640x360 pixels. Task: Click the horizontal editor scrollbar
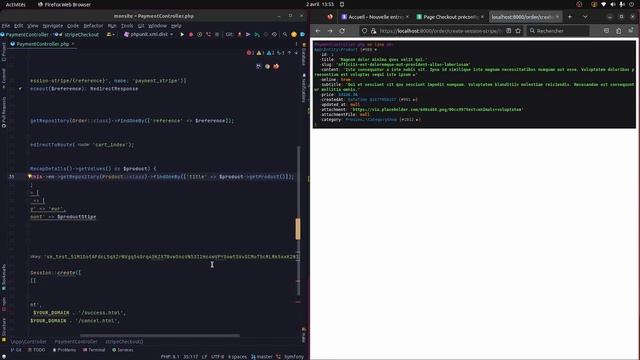[159, 336]
